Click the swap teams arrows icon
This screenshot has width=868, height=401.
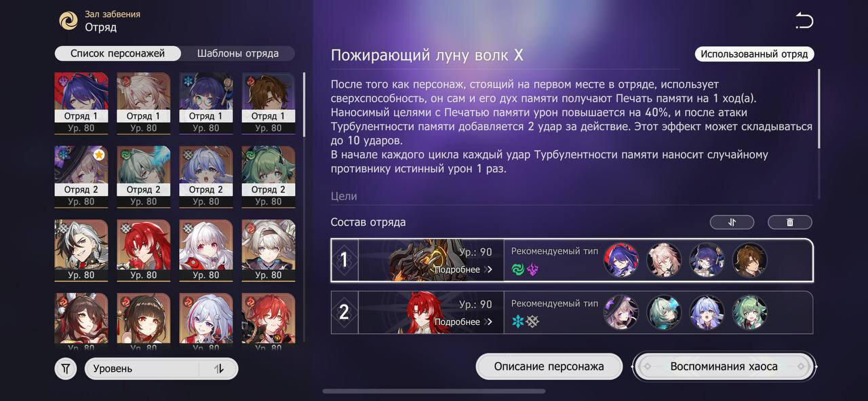pyautogui.click(x=732, y=222)
